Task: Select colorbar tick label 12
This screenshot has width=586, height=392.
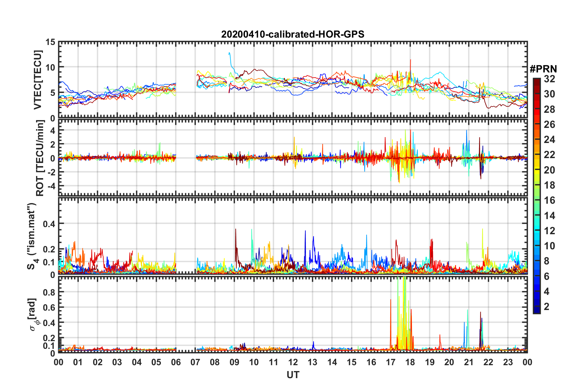Action: 549,231
